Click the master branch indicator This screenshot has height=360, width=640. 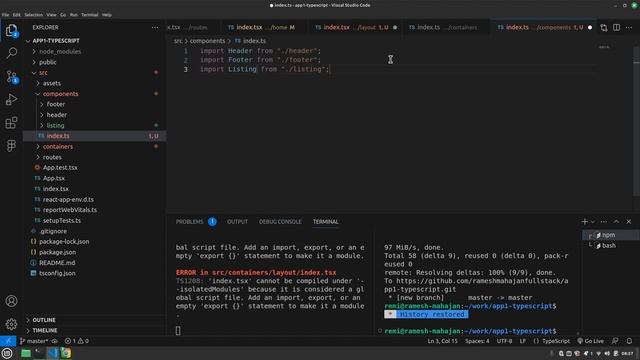(x=34, y=341)
